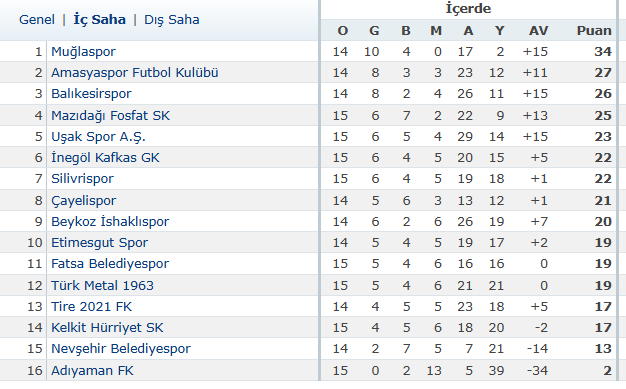Select Etimesgut Spor team
The image size is (626, 389).
point(99,243)
